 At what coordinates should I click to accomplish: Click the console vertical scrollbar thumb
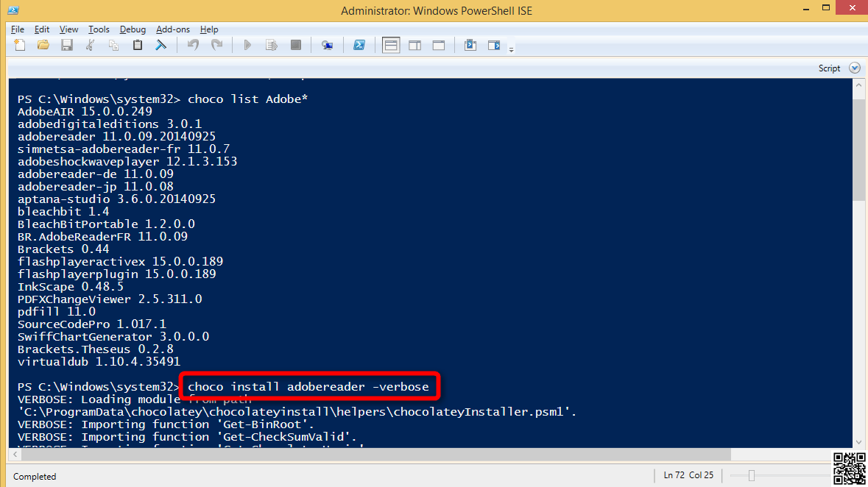coord(859,149)
